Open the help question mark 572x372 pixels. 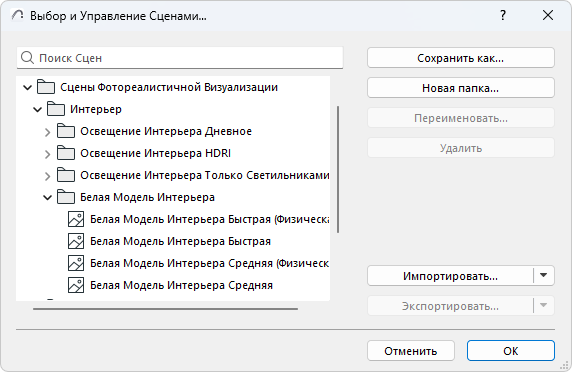point(503,15)
